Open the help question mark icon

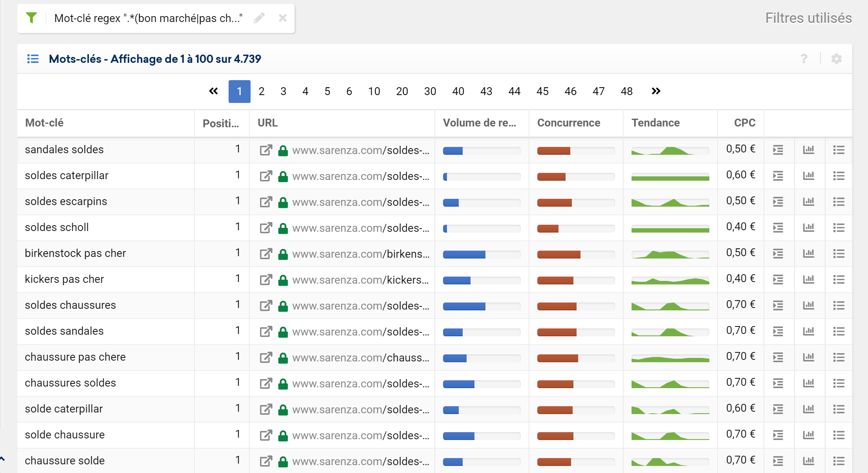click(804, 59)
